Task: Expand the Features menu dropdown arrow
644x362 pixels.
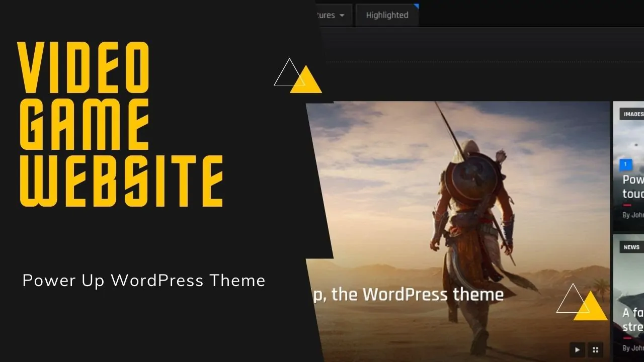Action: [342, 15]
